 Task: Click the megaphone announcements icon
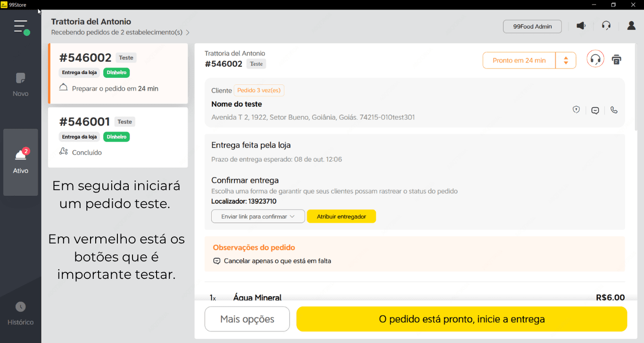click(x=581, y=26)
